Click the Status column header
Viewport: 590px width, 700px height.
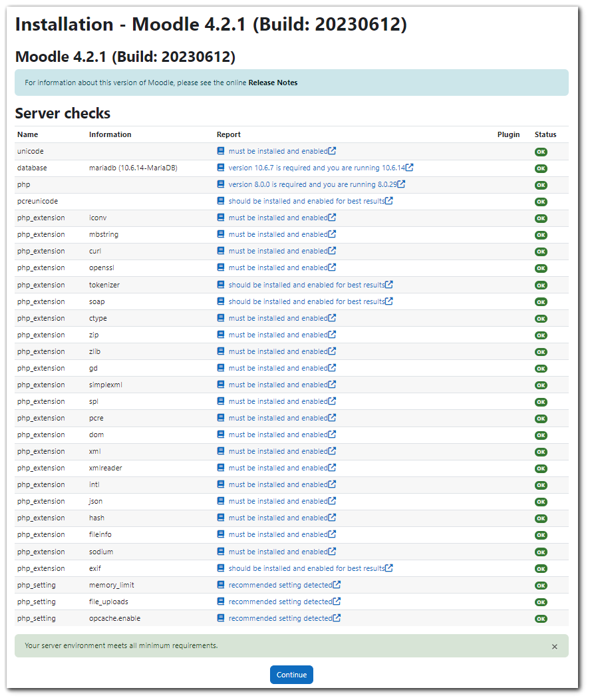[x=545, y=134]
